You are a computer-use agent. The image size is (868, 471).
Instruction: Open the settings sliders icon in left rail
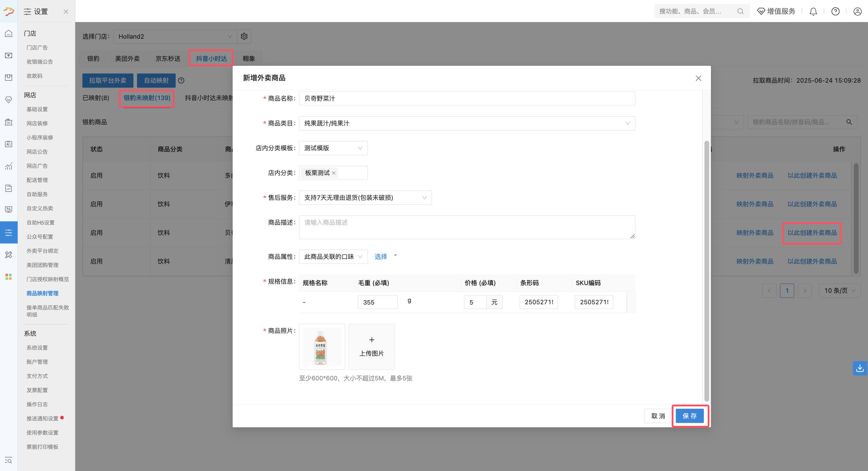(9, 233)
